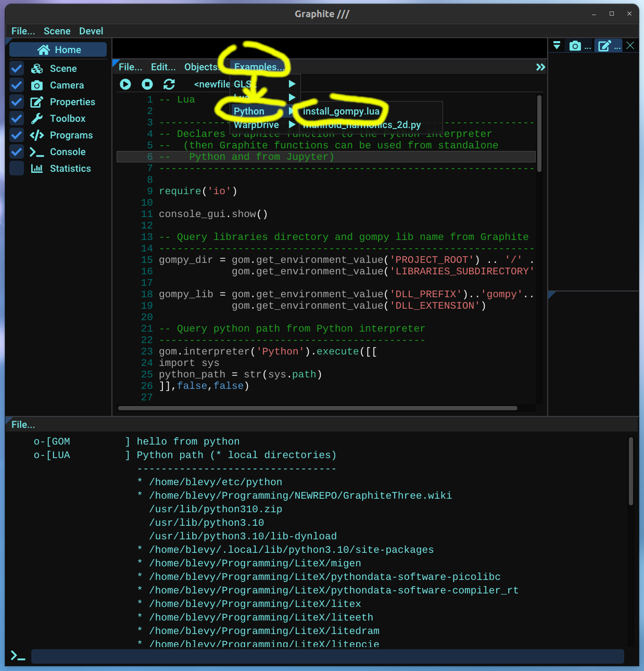Close the right panel with the X icon
Viewport: 644px width, 671px height.
(630, 46)
